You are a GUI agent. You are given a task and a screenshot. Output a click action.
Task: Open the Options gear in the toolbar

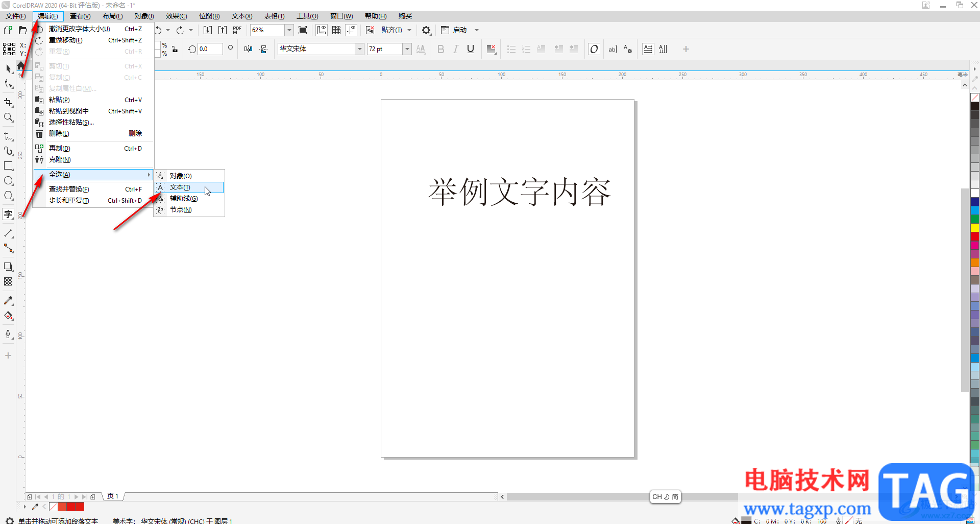pos(426,30)
